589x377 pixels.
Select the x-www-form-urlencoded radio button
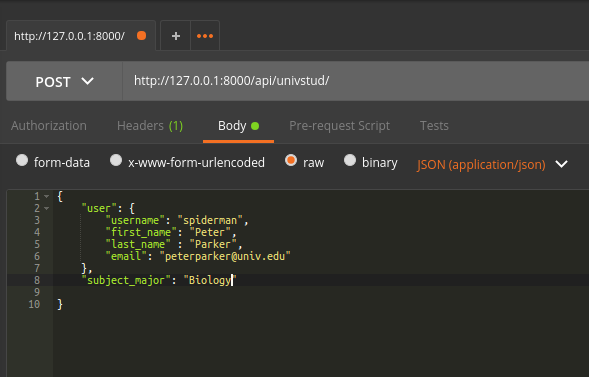pos(116,160)
